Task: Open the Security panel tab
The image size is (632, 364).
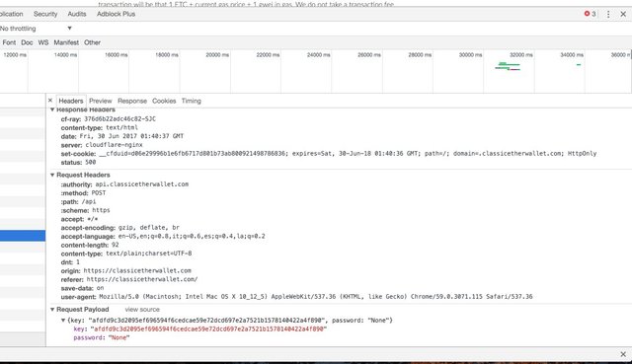Action: tap(45, 14)
